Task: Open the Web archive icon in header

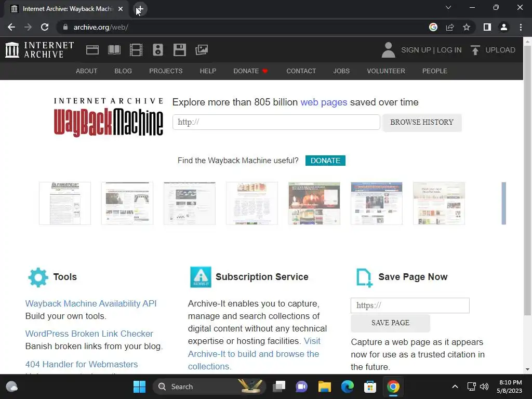Action: (92, 50)
